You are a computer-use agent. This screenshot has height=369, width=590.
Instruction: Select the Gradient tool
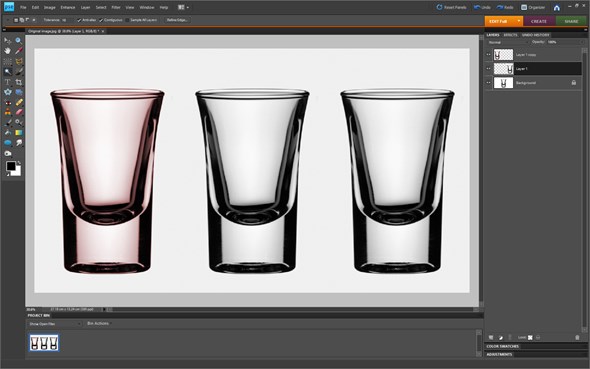click(18, 133)
